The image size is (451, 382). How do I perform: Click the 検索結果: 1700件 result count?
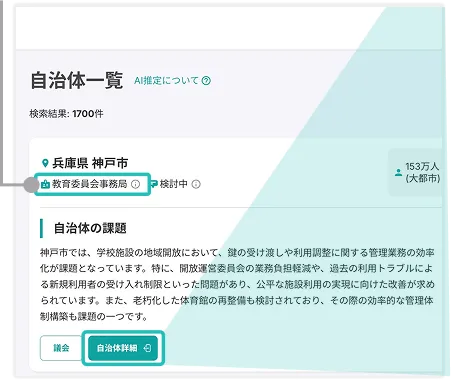click(66, 114)
